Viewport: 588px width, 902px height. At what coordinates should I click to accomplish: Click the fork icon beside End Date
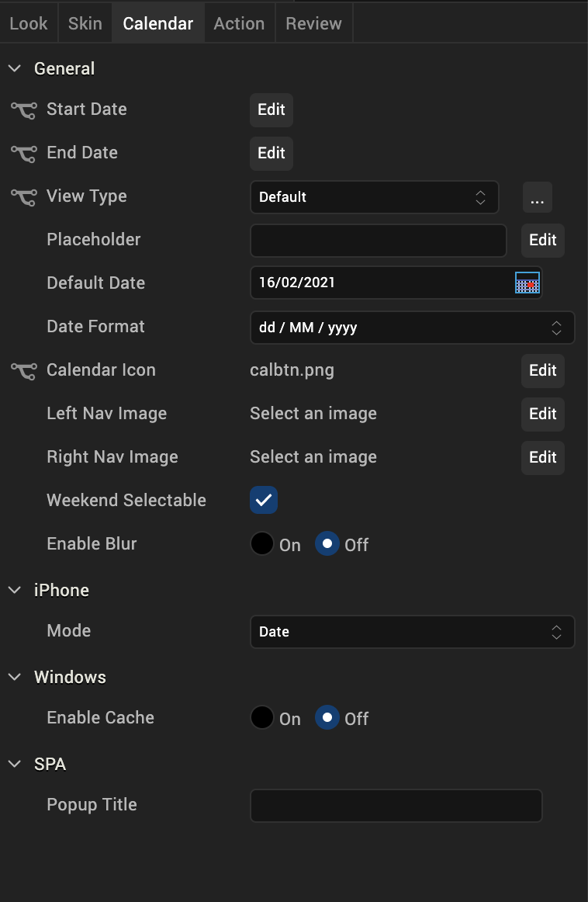23,154
